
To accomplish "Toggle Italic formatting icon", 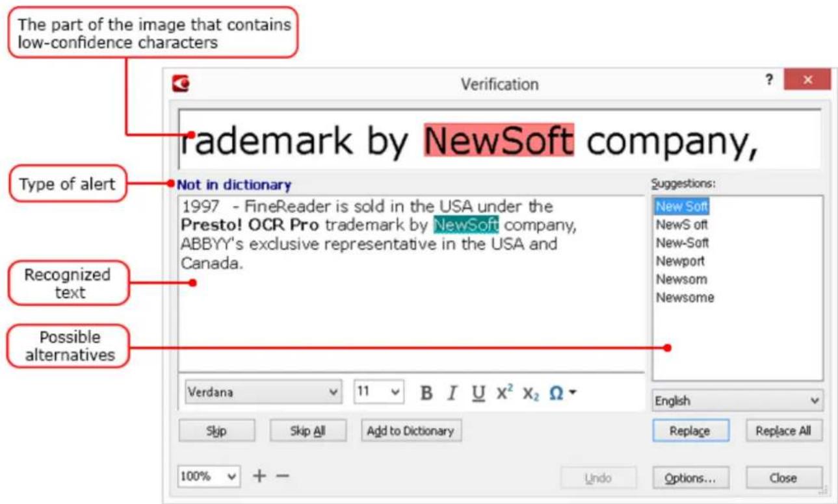I will (x=452, y=393).
